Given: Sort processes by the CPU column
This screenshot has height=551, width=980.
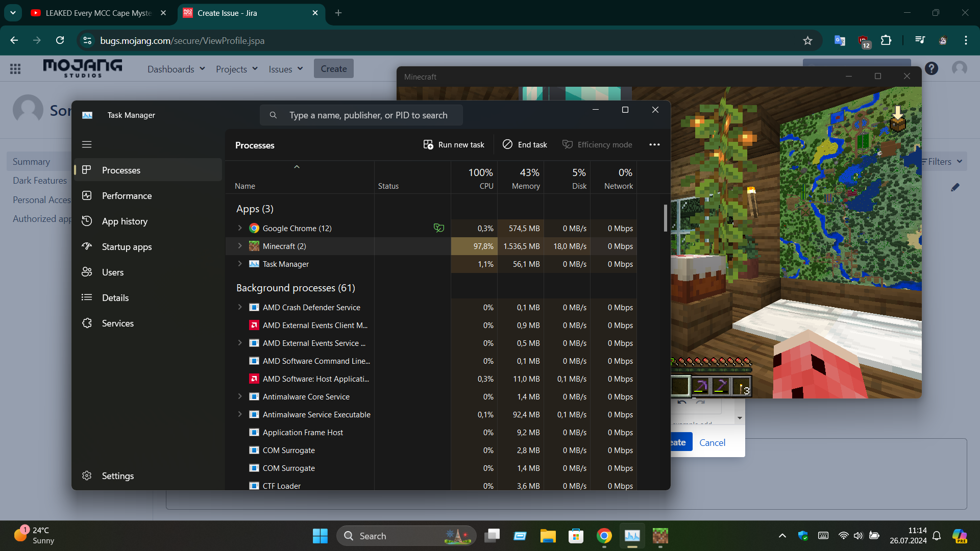Looking at the screenshot, I should tap(480, 179).
